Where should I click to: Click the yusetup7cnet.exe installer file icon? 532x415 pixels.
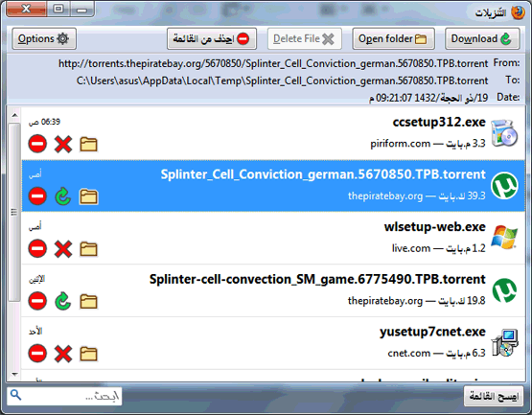[x=504, y=343]
